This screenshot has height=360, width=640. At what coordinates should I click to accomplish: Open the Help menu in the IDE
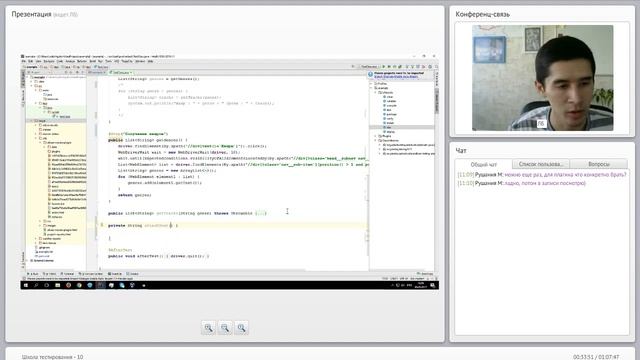click(x=150, y=61)
